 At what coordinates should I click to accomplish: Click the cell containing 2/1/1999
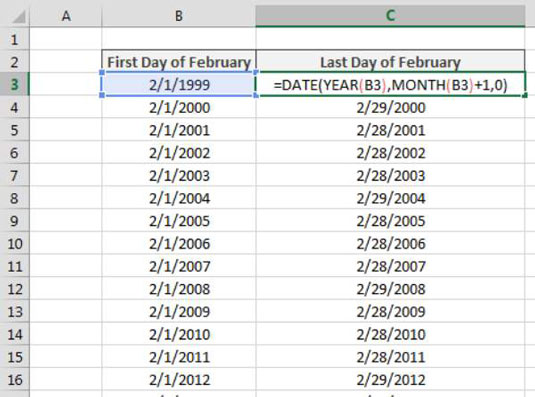tap(179, 84)
